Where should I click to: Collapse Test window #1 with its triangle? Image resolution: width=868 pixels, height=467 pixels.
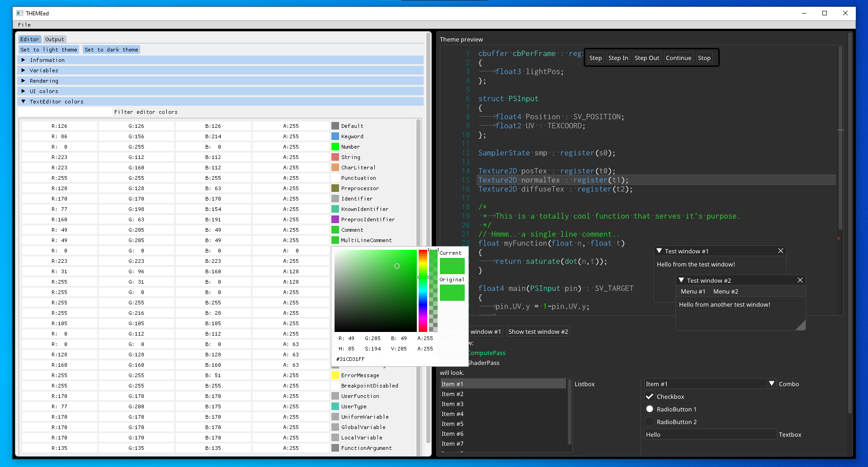coord(659,251)
